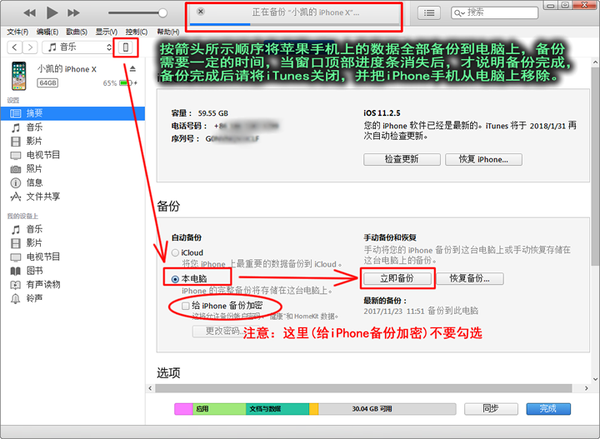Screen dimensions: 600x439
Task: Click the blue 完成 button
Action: point(548,409)
